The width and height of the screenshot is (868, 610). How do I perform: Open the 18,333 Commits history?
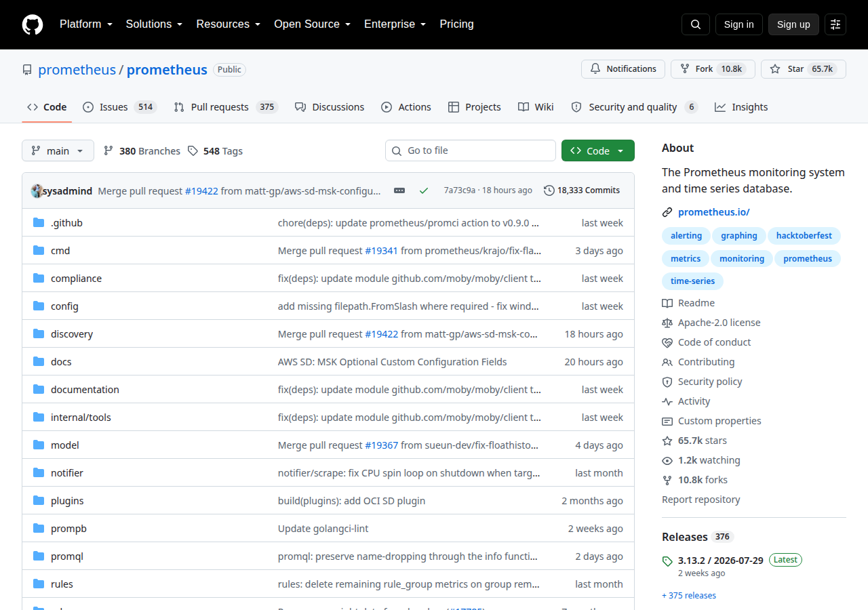(x=582, y=190)
